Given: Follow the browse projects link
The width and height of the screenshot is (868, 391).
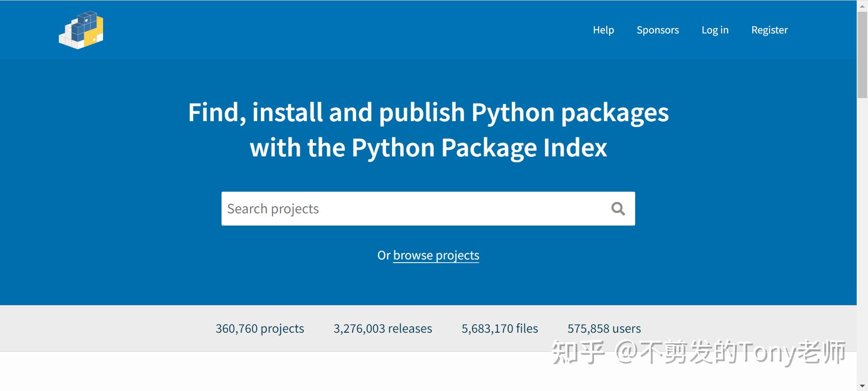Looking at the screenshot, I should click(436, 255).
